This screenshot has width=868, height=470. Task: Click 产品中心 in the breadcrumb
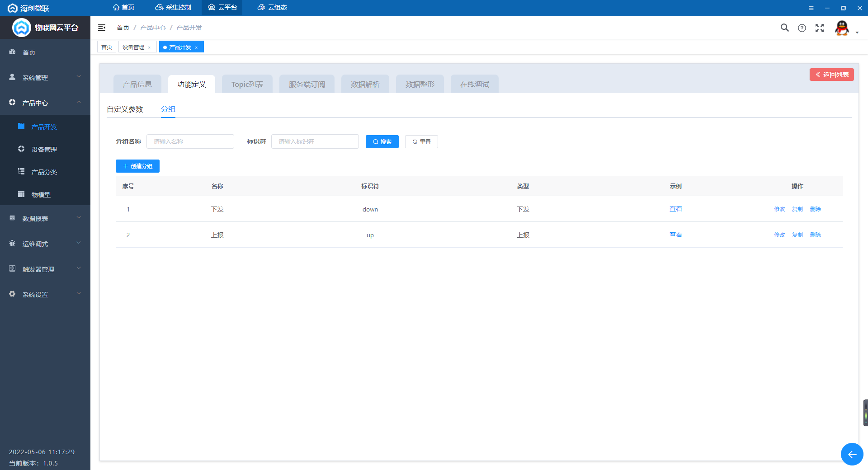pos(153,28)
